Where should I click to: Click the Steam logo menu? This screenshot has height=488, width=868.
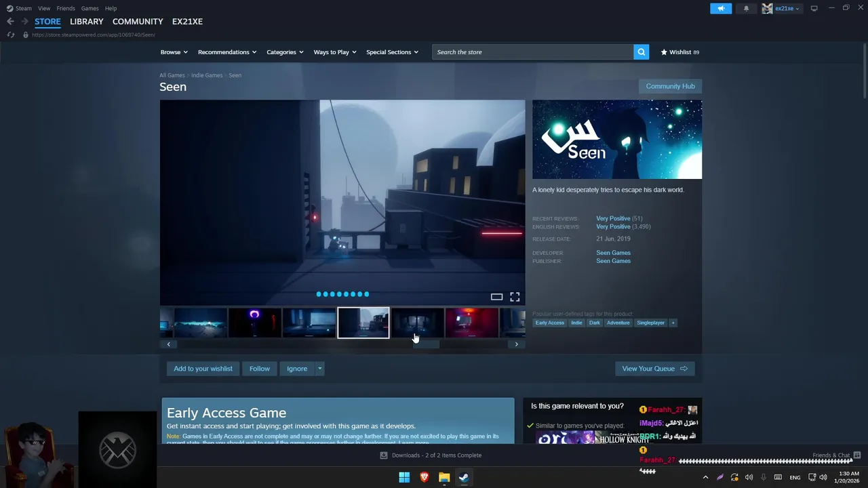coord(19,8)
